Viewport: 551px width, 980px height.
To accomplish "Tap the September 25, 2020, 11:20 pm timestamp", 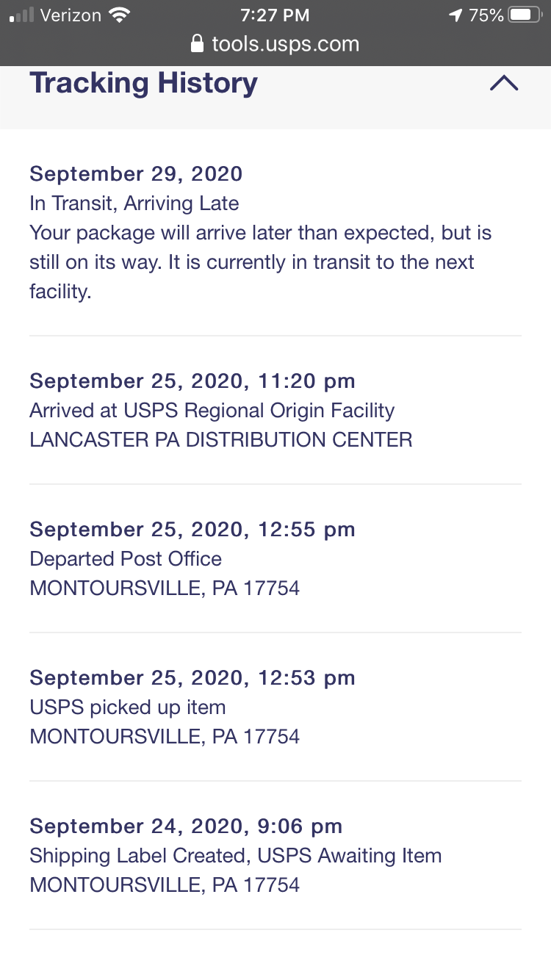I will click(192, 381).
